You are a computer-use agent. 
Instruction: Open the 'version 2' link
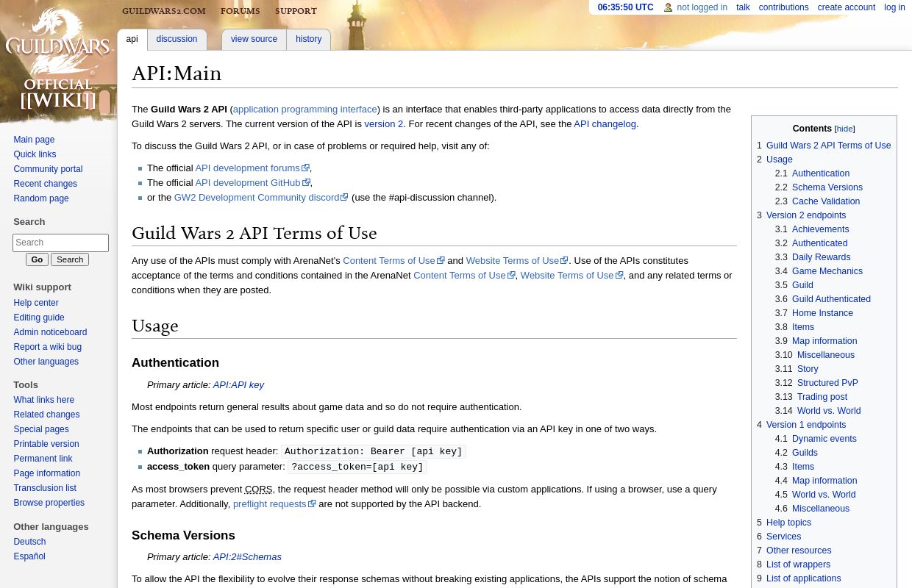tap(384, 123)
